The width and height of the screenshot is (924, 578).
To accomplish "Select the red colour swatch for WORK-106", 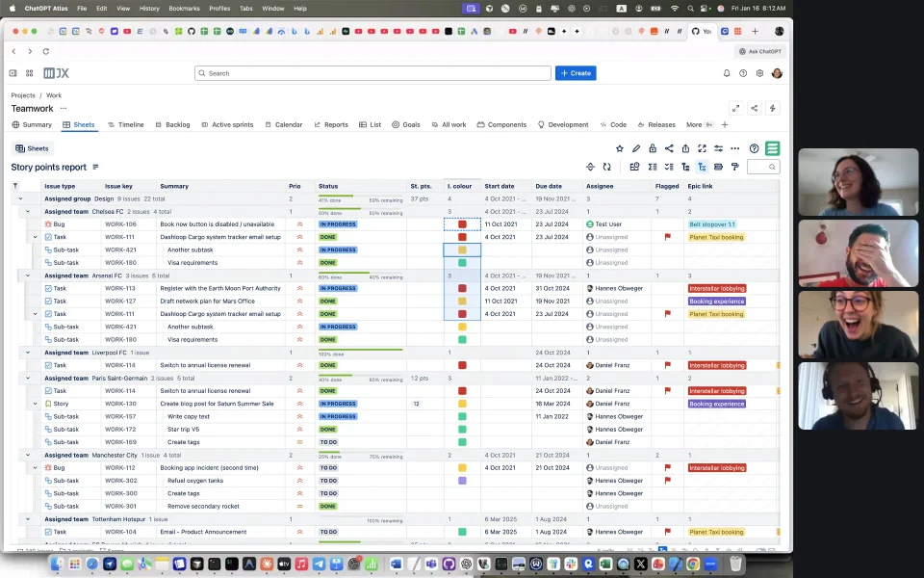I will point(462,224).
